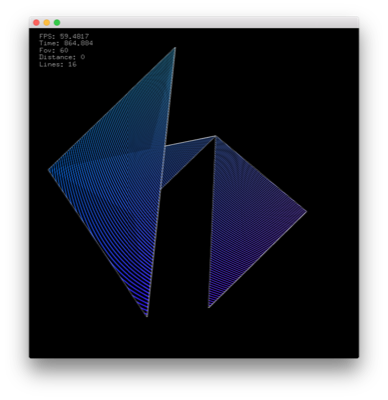Screen dimensions: 388x400
Task: Click the Fov: 60 label
Action: coord(54,50)
